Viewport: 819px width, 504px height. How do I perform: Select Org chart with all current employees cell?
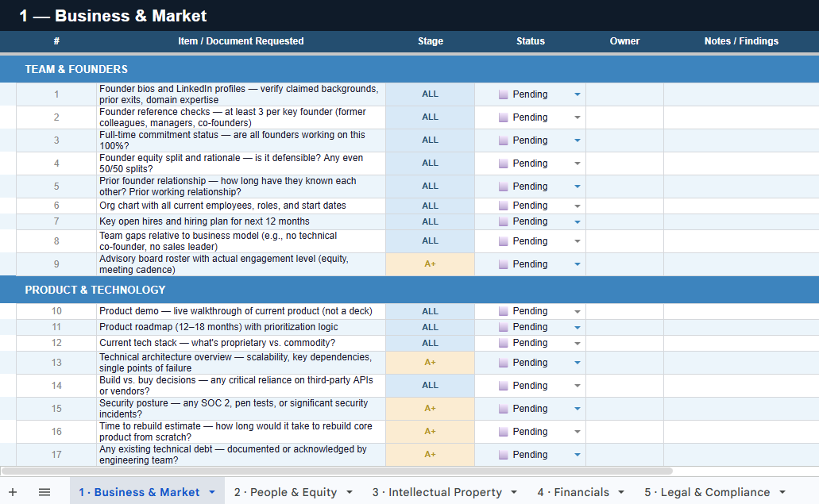click(241, 206)
